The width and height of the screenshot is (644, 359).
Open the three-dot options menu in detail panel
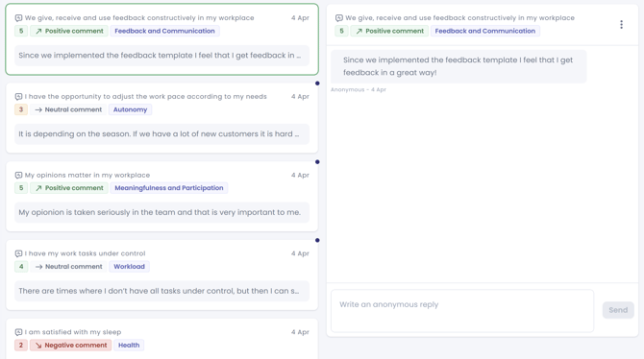click(621, 25)
